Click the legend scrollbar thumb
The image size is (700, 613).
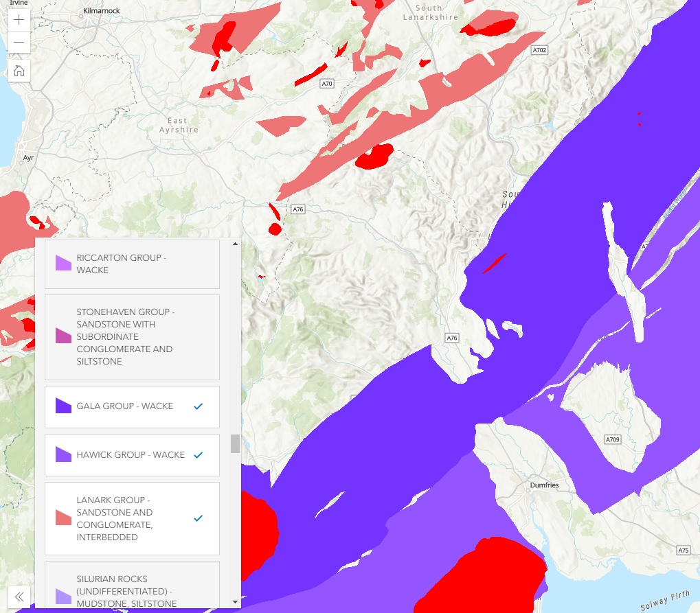tap(235, 443)
